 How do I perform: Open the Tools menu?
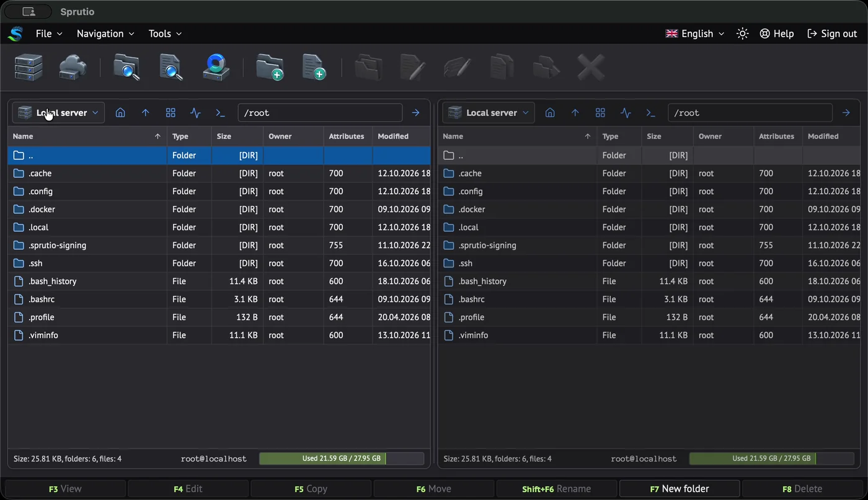(165, 33)
